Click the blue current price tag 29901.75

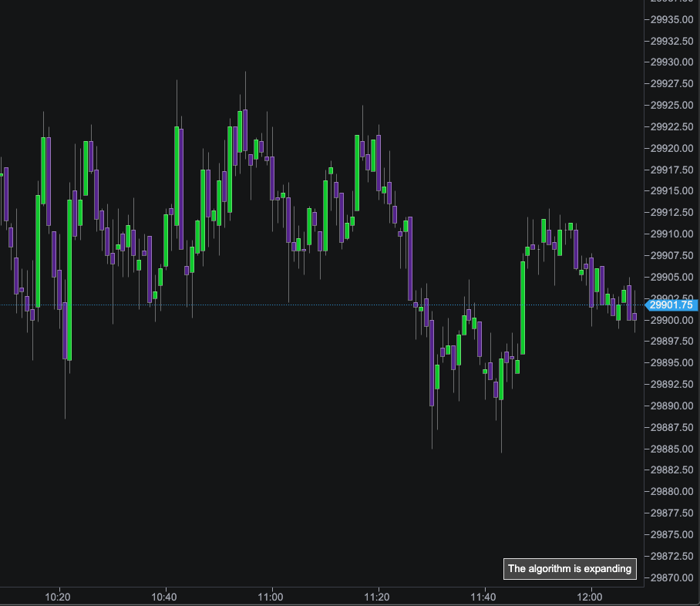click(671, 305)
